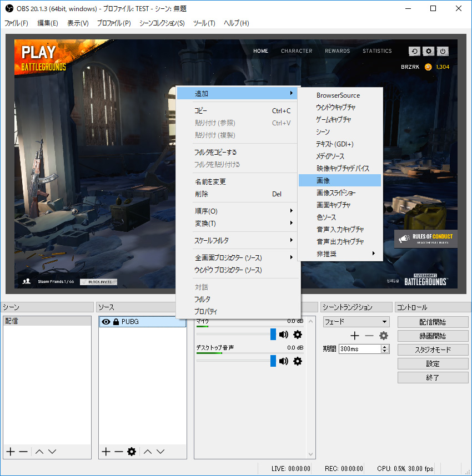Image resolution: width=472 pixels, height=476 pixels.
Task: Move PUBG source down with arrow icon
Action: point(161,452)
